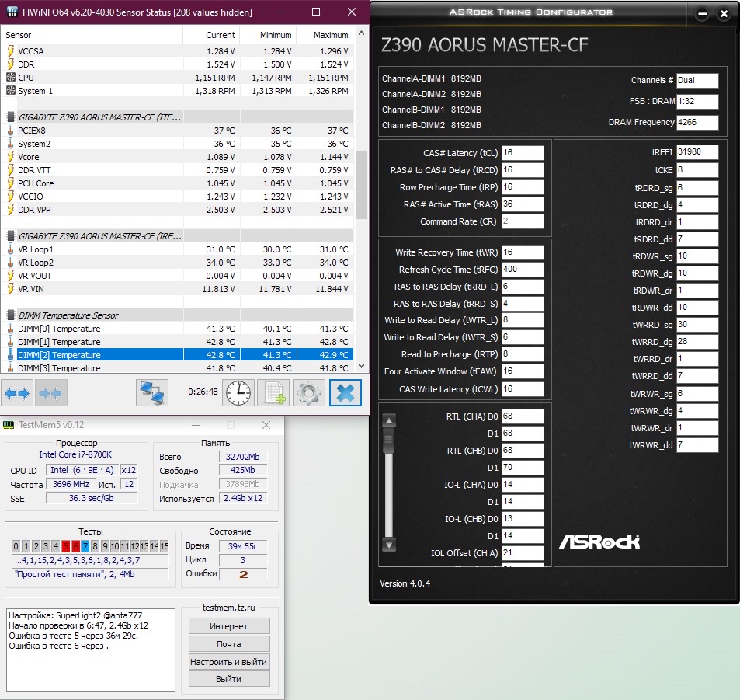Click the CPU ID Intel value field
740x700 pixels.
(82, 470)
